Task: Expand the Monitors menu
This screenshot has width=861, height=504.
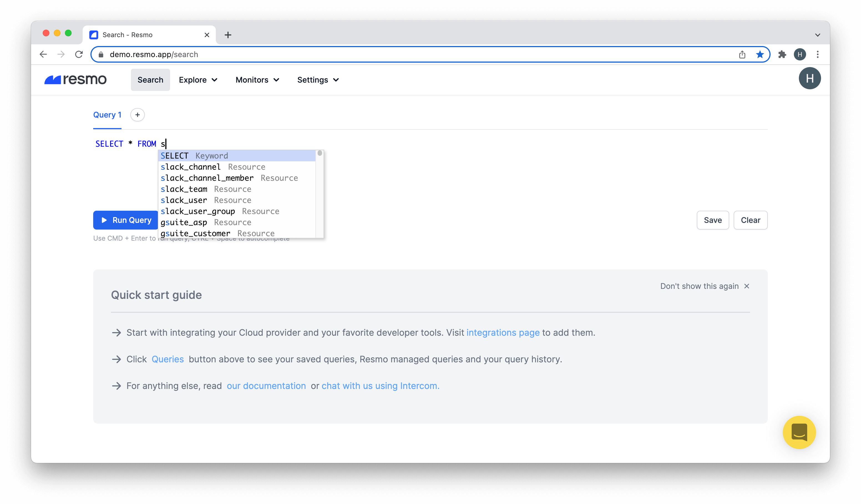Action: tap(257, 80)
